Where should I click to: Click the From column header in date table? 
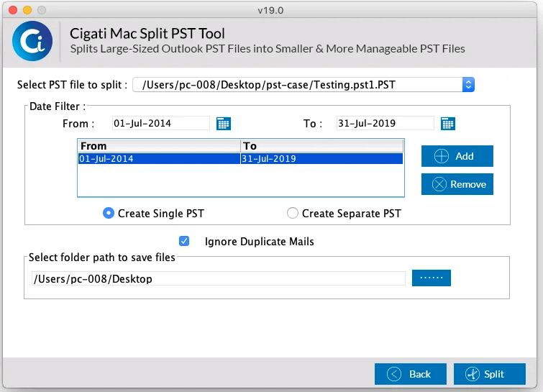click(x=159, y=146)
